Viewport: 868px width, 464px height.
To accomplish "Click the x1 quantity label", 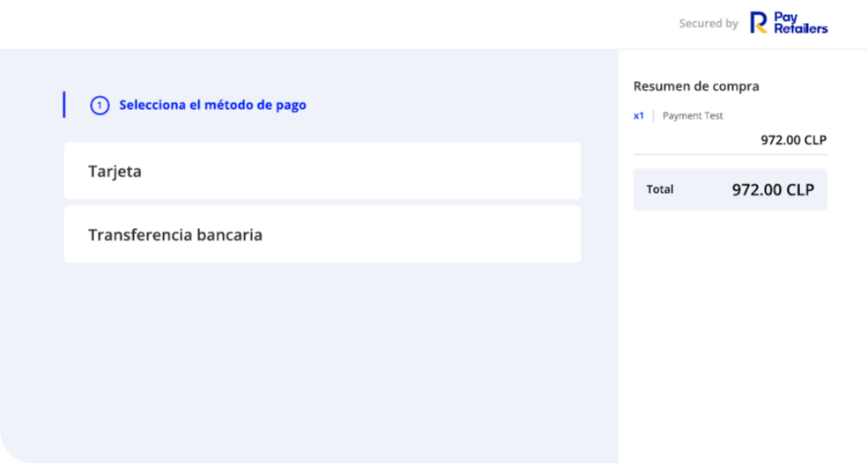I will (639, 115).
